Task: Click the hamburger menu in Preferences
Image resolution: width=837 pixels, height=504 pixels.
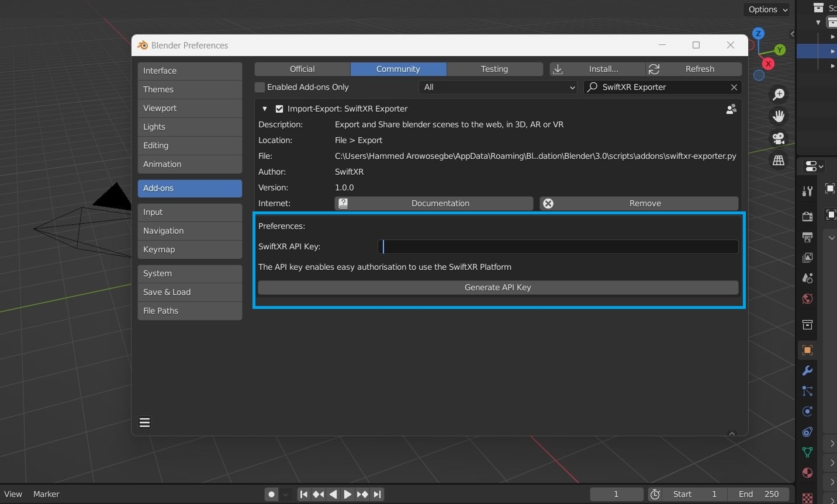Action: coord(145,422)
